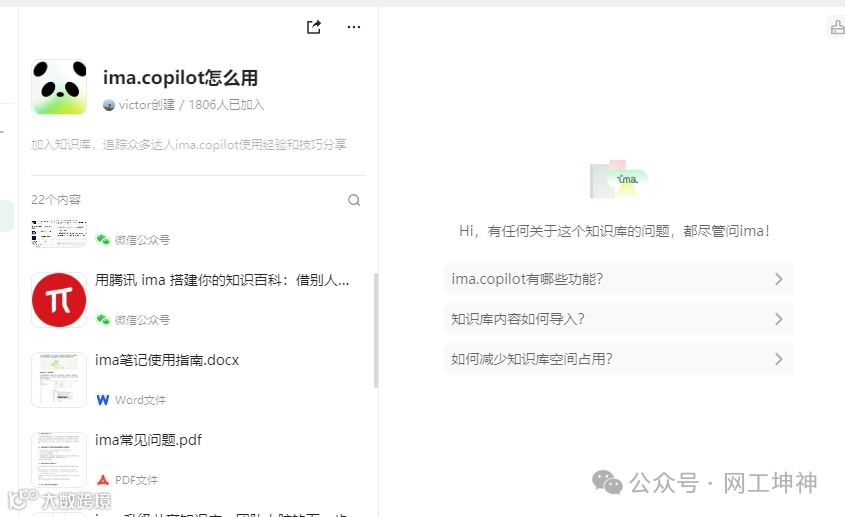The image size is (845, 517).
Task: Click WeChat icon under 用腾讯 ima article
Action: point(103,320)
